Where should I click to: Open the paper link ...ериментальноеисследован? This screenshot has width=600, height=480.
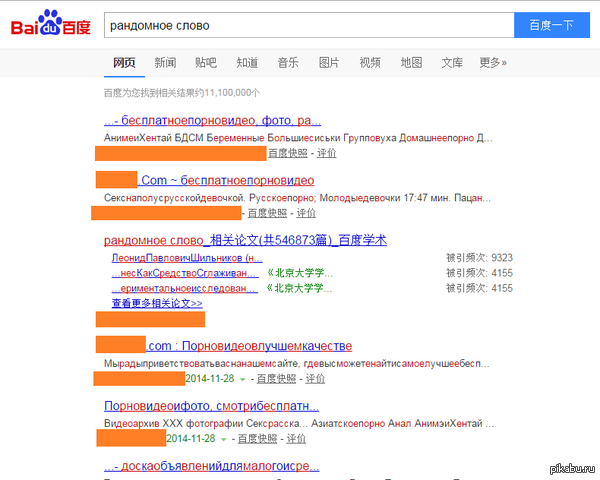185,288
